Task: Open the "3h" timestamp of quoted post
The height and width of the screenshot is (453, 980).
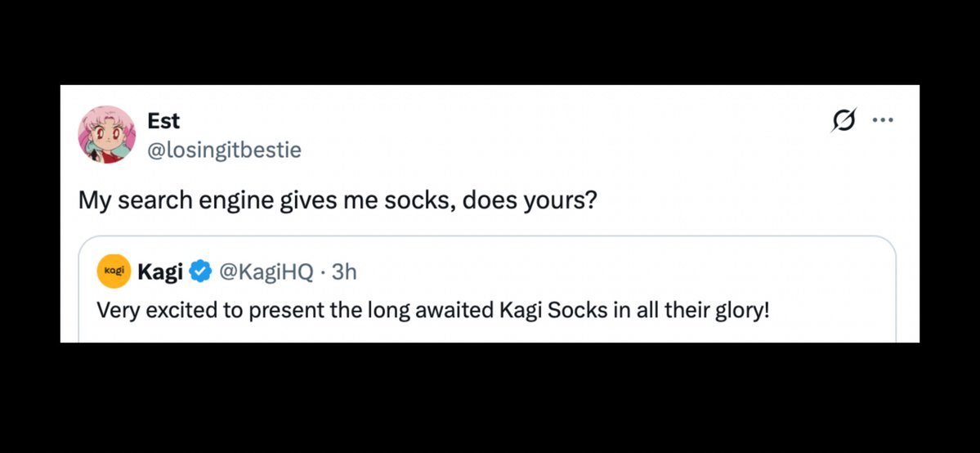Action: (x=344, y=271)
